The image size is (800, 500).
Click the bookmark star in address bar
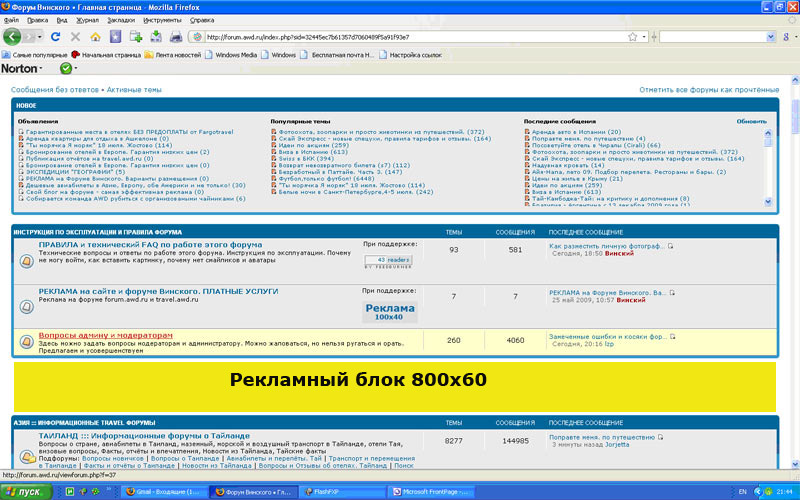pyautogui.click(x=633, y=37)
